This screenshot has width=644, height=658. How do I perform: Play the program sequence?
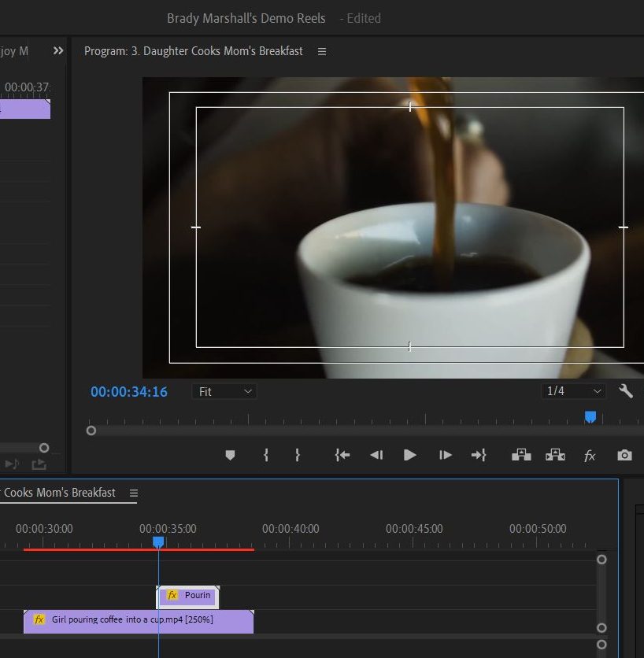(x=409, y=455)
